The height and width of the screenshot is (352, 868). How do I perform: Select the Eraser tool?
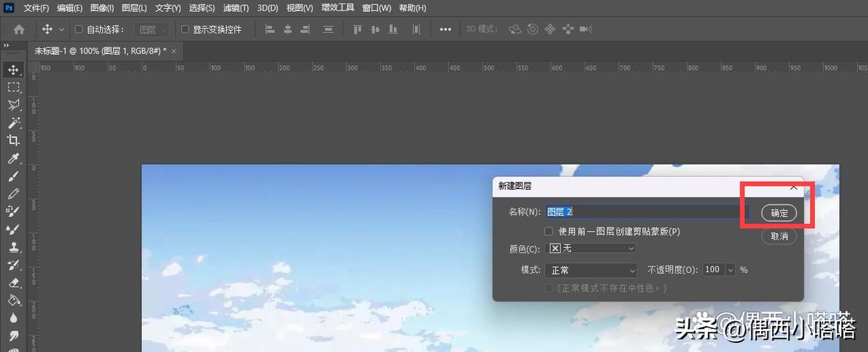tap(13, 283)
